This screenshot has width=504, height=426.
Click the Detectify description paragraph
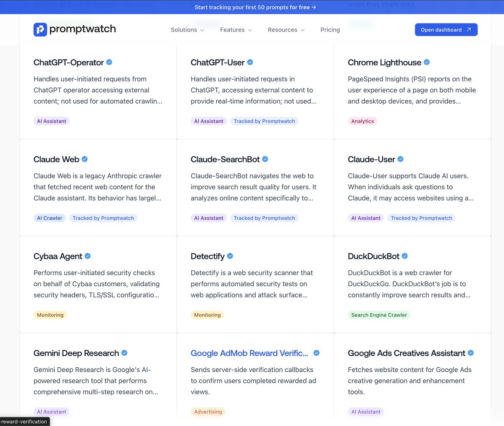[x=252, y=284]
